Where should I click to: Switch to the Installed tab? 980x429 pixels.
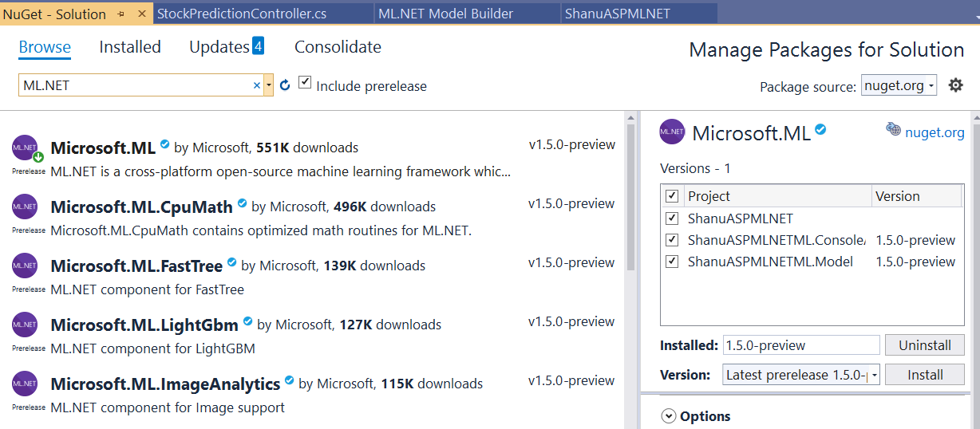130,47
